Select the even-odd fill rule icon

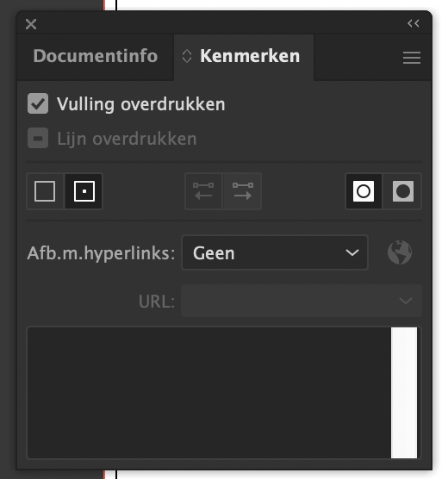point(403,191)
